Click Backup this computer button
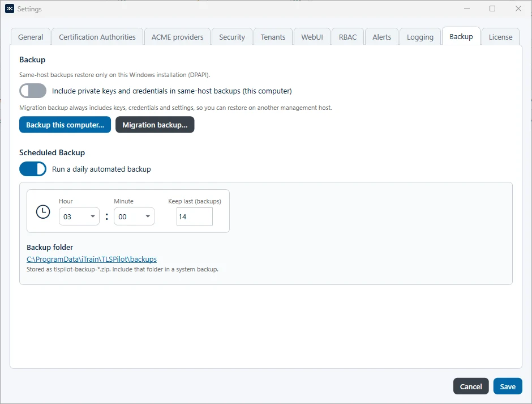The width and height of the screenshot is (532, 404). pos(65,125)
